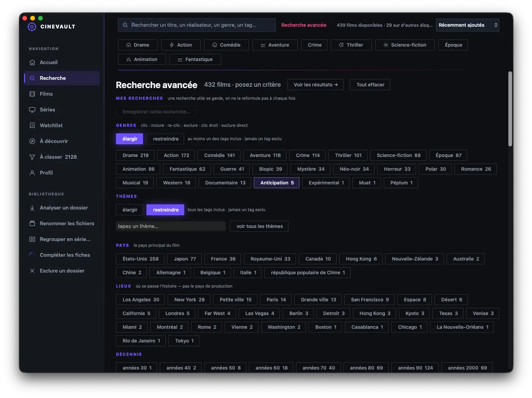The image size is (532, 398).
Task: Click the house icon beside Accueil
Action: [x=32, y=62]
